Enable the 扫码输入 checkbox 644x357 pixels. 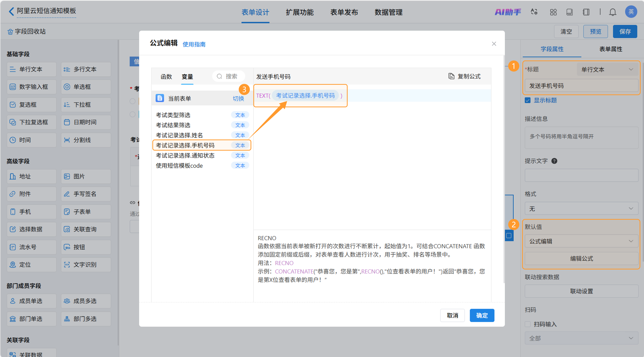[527, 324]
